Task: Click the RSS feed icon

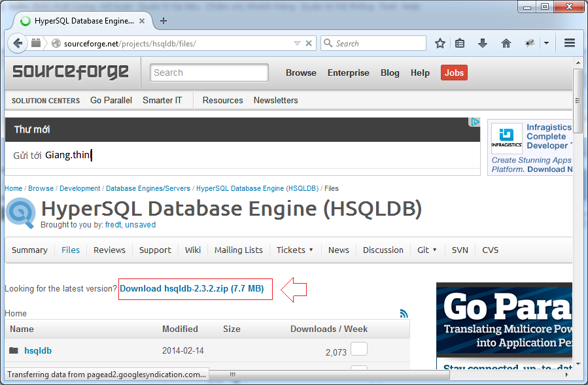Action: pos(404,313)
